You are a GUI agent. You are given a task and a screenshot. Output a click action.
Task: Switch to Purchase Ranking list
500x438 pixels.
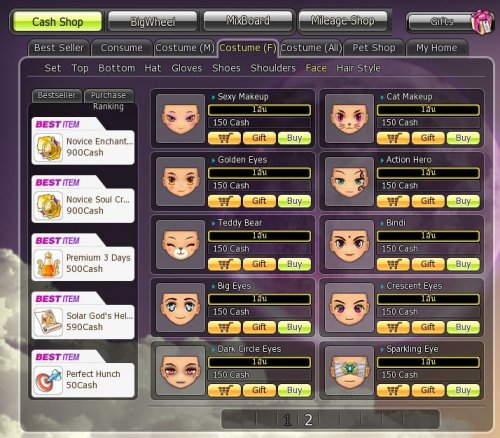(x=109, y=100)
